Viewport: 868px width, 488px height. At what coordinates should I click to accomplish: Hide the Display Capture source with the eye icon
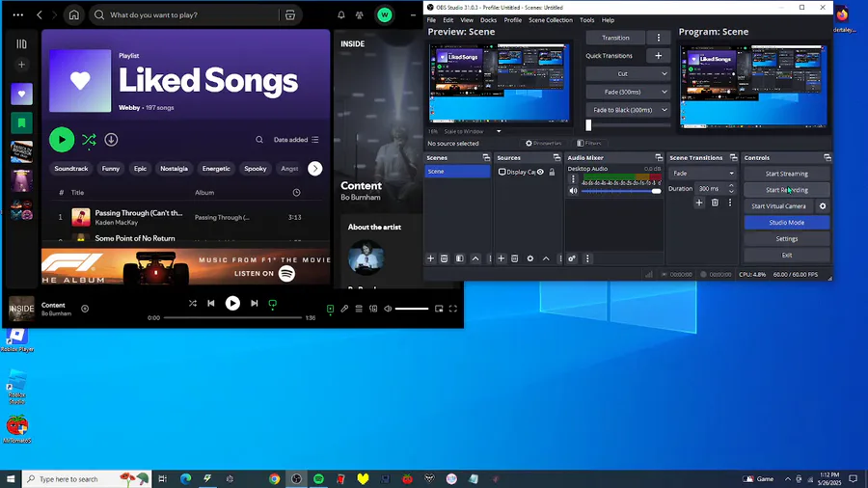point(540,172)
